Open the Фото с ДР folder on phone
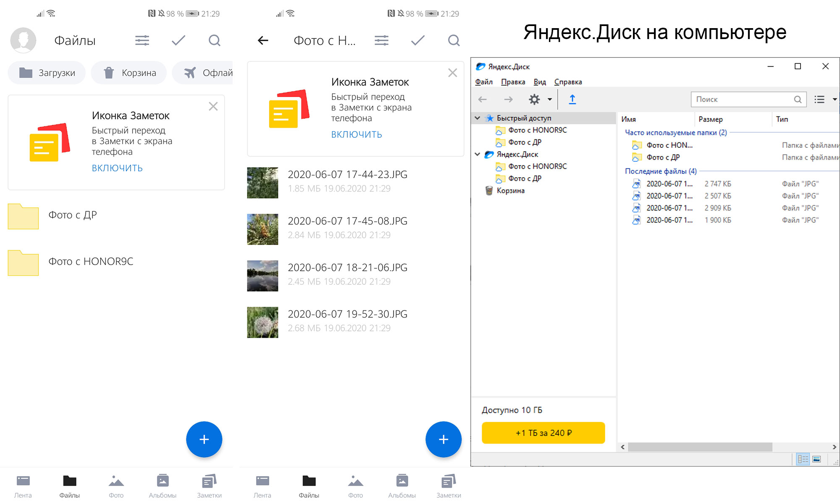 (116, 215)
